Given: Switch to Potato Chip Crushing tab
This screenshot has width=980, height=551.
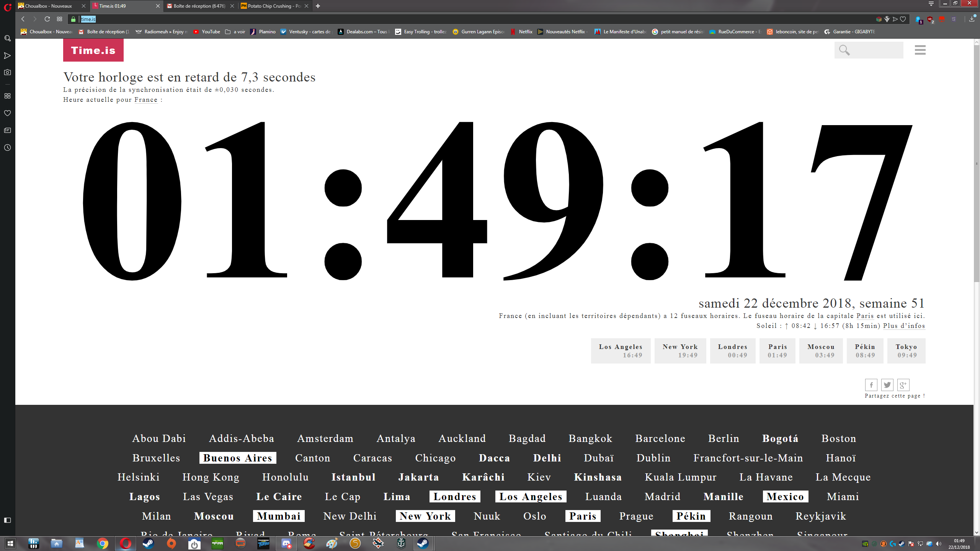Looking at the screenshot, I should (x=274, y=6).
